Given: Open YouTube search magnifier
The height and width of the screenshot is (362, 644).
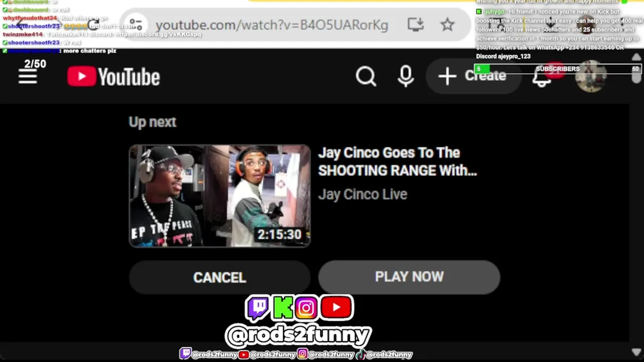Looking at the screenshot, I should (x=366, y=76).
